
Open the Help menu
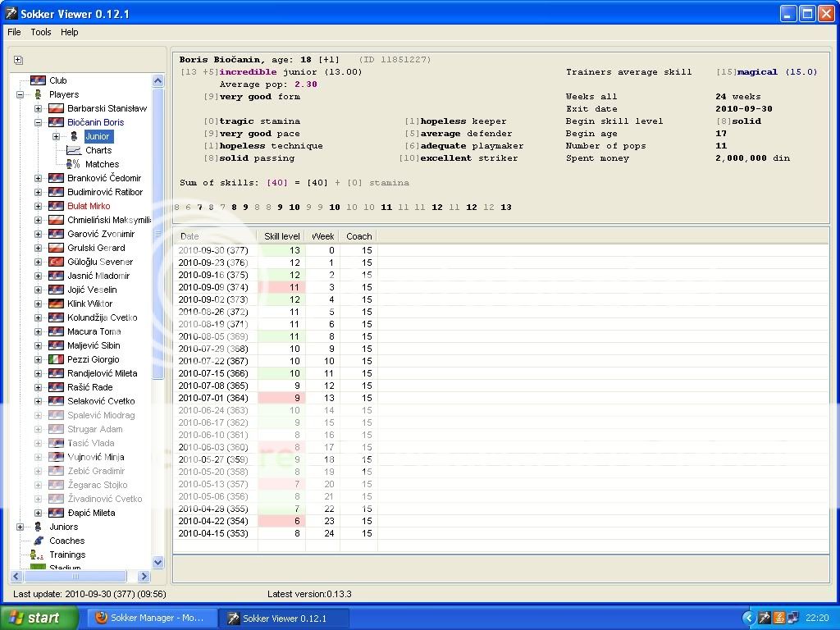pos(70,32)
